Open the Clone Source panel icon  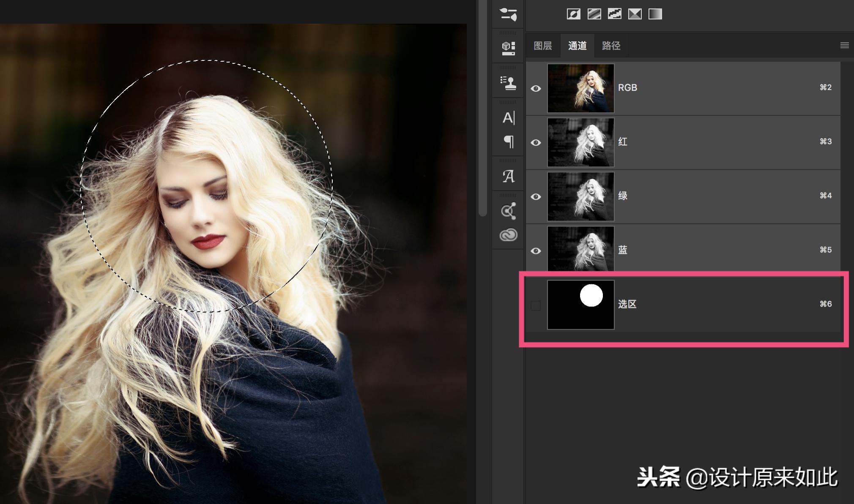click(508, 83)
